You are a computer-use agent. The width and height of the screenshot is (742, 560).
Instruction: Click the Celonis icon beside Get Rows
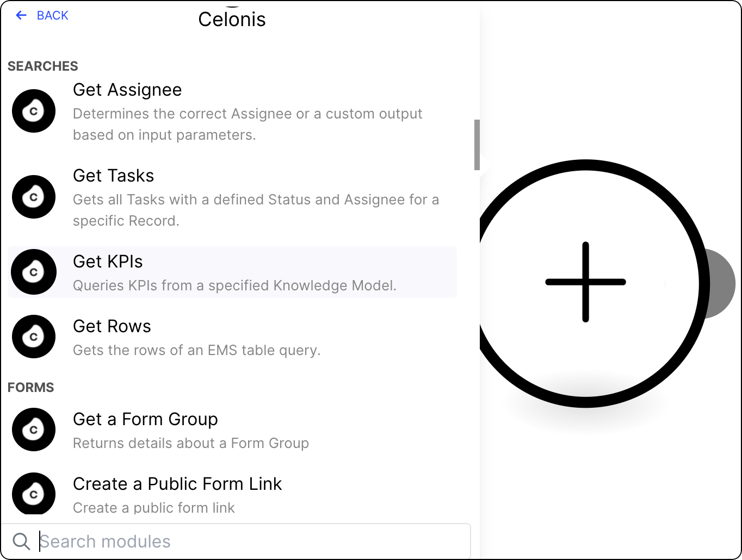(34, 337)
